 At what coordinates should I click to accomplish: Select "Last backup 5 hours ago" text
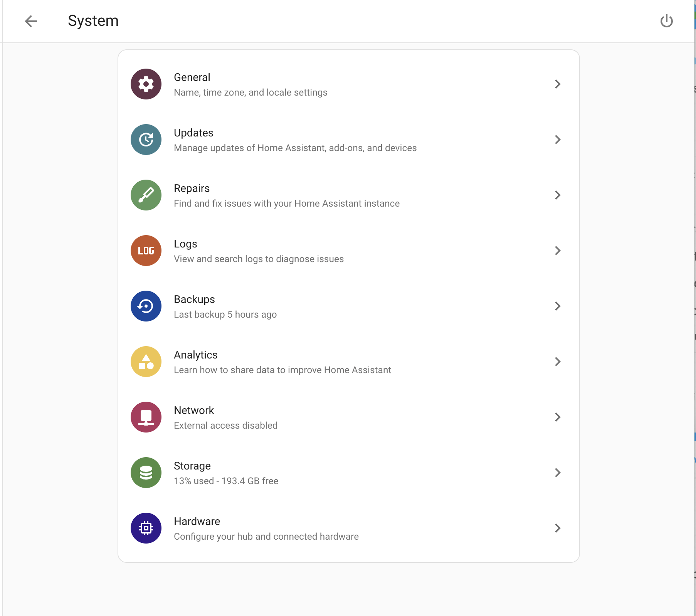225,315
